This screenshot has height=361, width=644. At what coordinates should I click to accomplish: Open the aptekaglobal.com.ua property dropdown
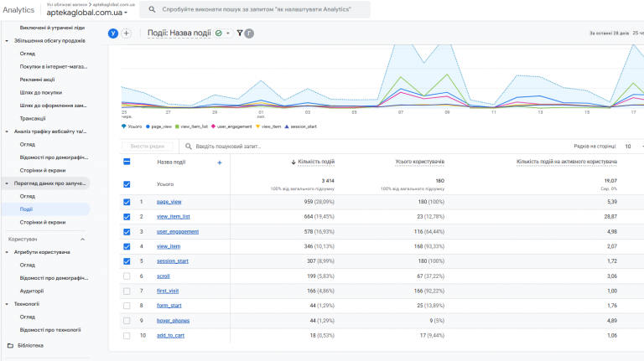[x=86, y=13]
